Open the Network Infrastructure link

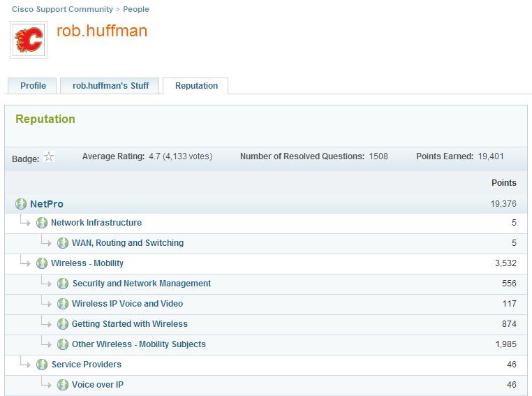(96, 223)
